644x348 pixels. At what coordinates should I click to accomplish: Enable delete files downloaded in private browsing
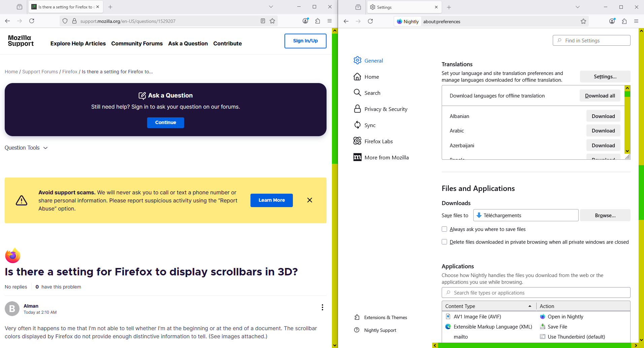click(444, 242)
